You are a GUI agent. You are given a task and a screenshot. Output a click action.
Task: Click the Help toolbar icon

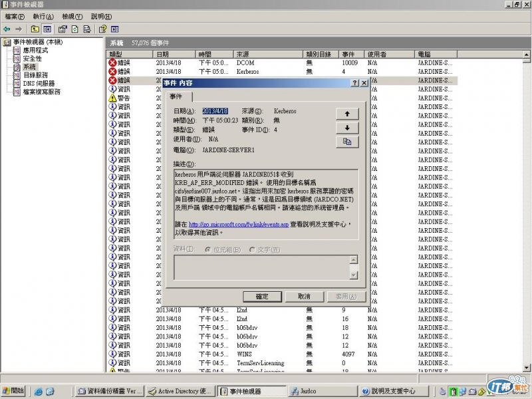(102, 29)
